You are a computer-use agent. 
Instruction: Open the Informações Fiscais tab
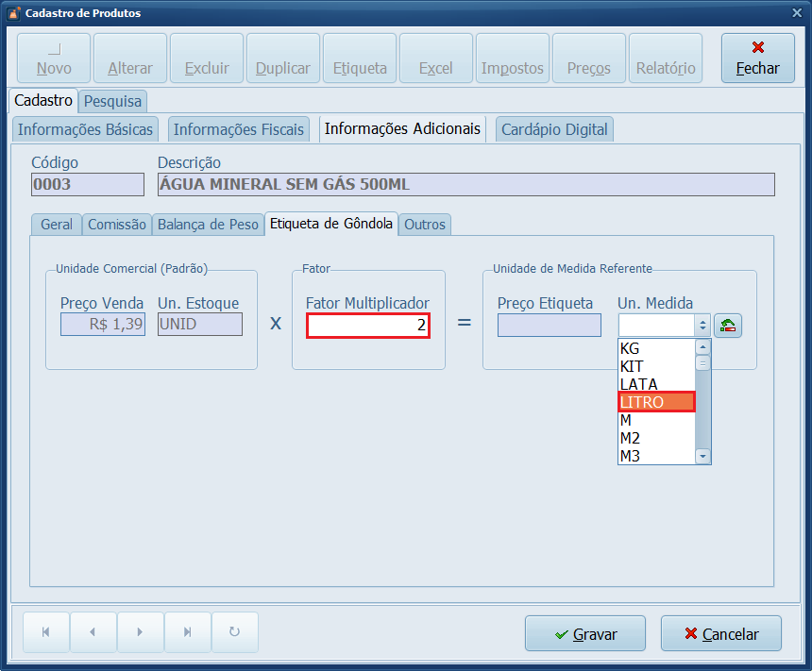[x=239, y=129]
